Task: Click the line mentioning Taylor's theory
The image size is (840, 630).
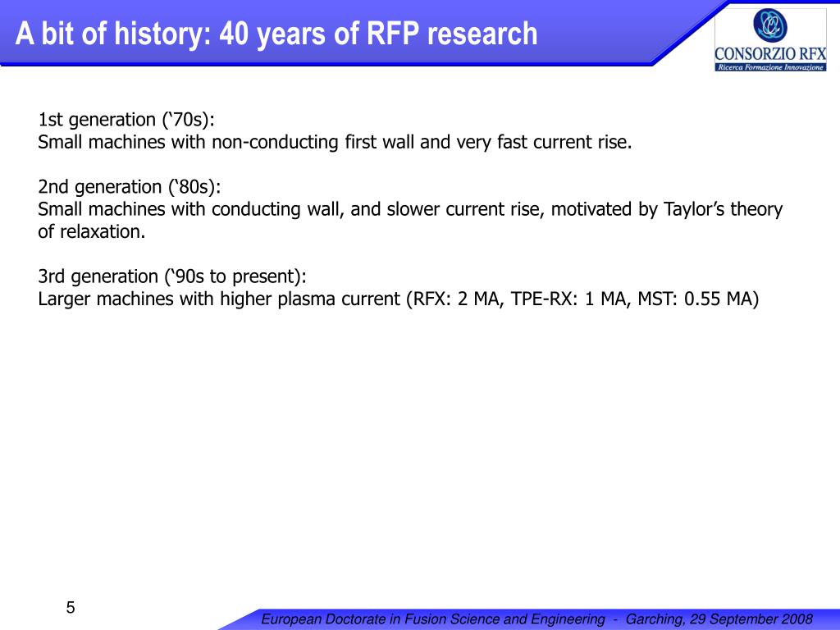Action: pos(410,209)
